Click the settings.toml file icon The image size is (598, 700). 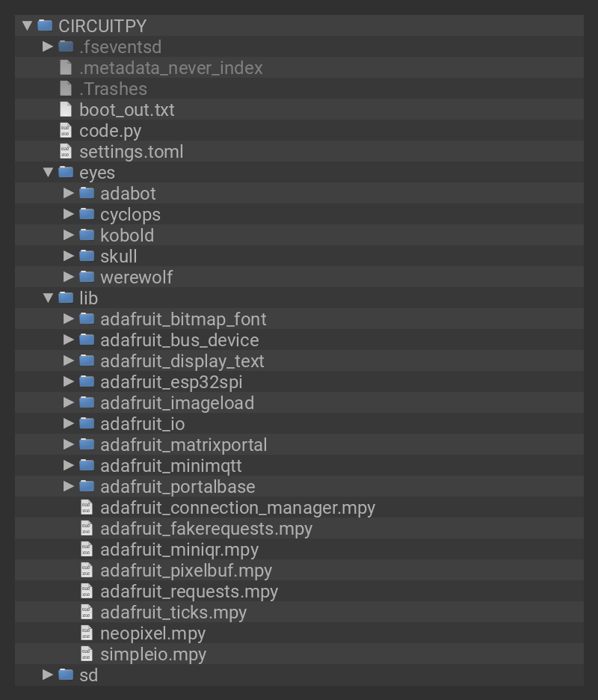click(x=66, y=152)
